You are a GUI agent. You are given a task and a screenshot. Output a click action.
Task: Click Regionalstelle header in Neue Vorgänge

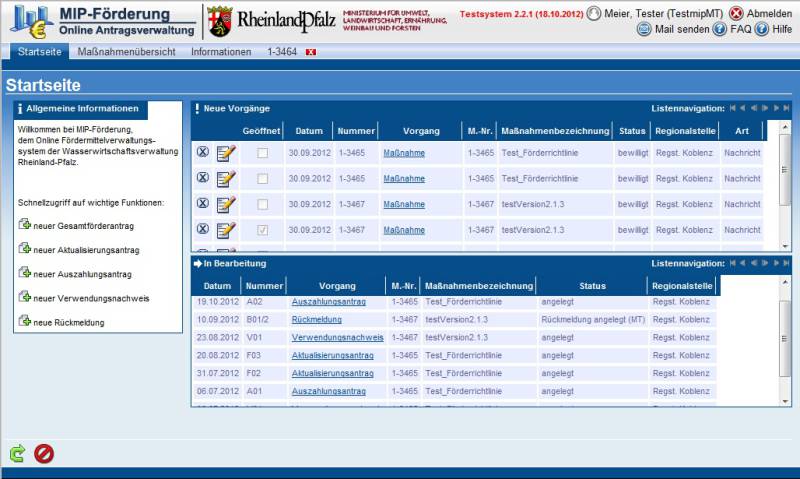point(685,131)
